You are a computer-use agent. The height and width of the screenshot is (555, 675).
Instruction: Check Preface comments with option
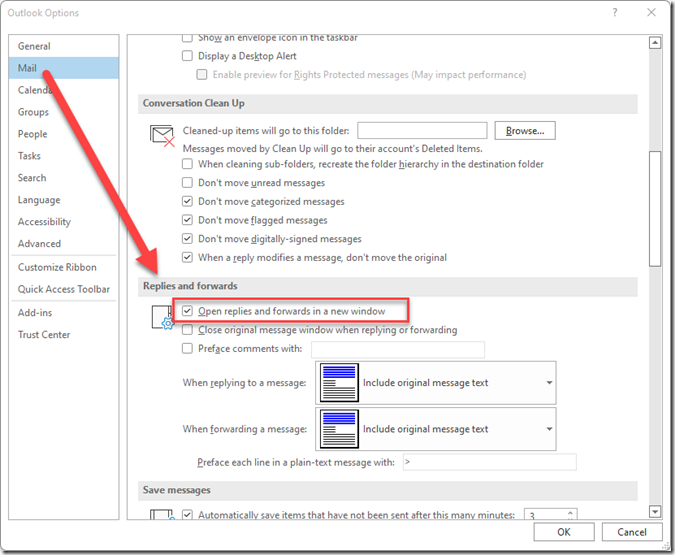point(187,348)
